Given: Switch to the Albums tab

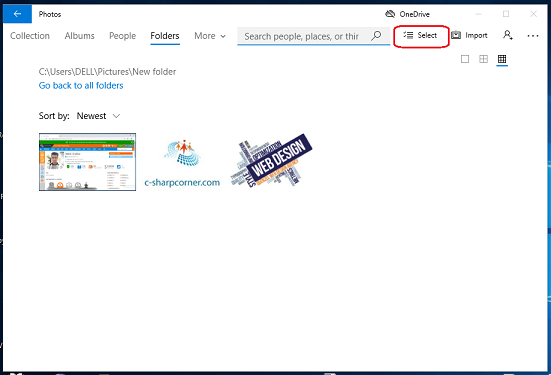Looking at the screenshot, I should [x=79, y=36].
